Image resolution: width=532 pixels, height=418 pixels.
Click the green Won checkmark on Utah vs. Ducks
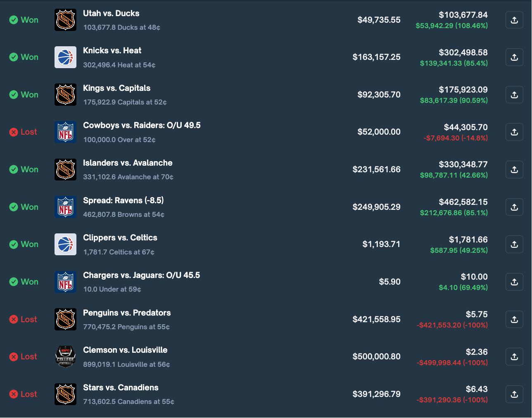[x=13, y=19]
